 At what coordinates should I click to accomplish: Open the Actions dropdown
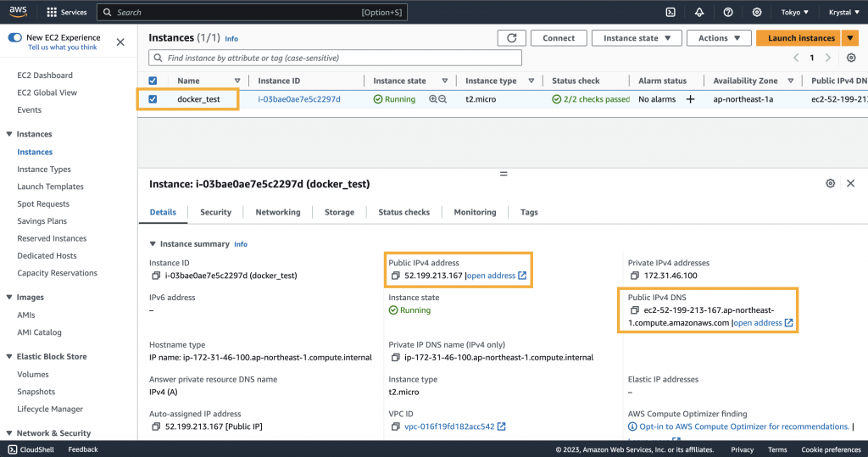pyautogui.click(x=719, y=37)
